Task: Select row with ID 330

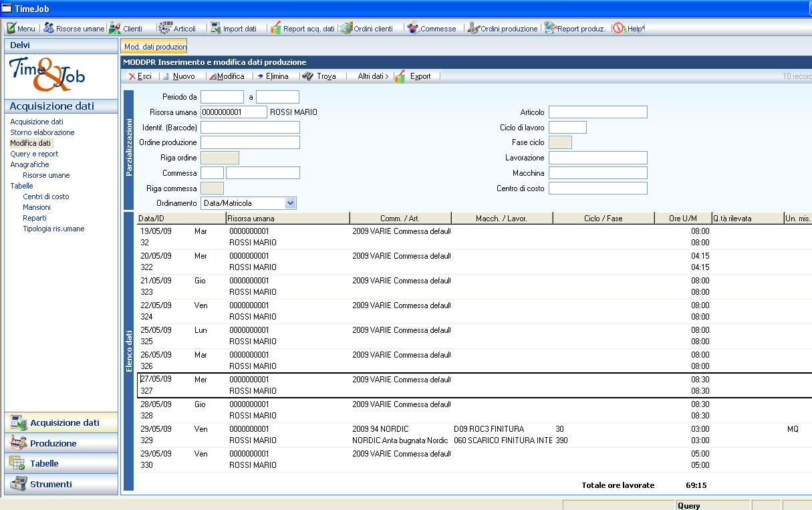Action: (474, 459)
